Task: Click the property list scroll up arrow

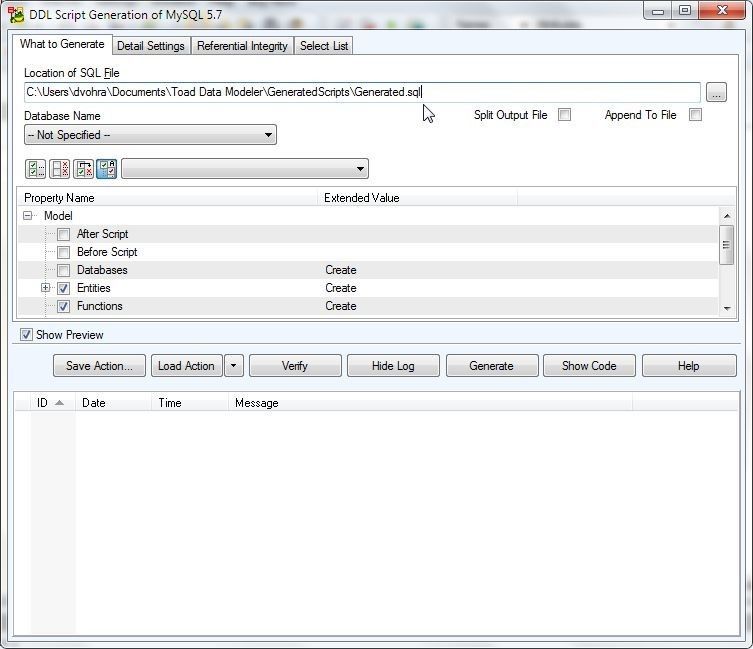Action: 727,216
